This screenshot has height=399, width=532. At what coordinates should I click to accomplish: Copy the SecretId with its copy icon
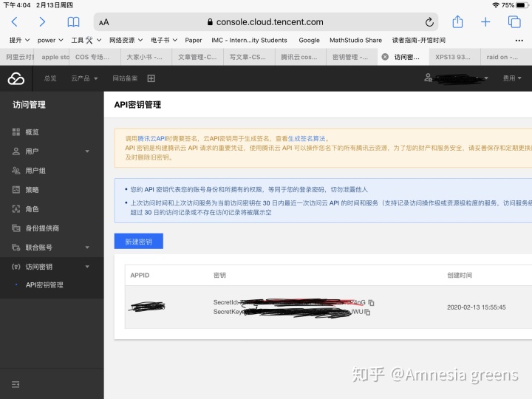(x=371, y=302)
